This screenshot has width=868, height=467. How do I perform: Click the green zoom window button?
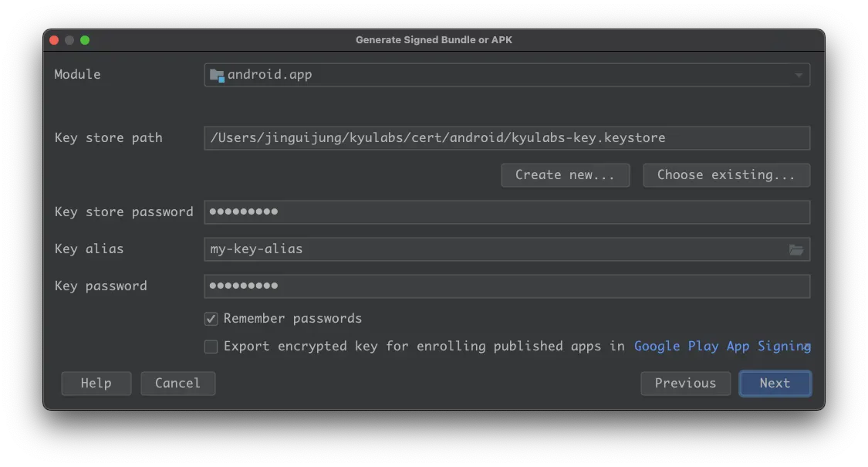click(x=85, y=40)
